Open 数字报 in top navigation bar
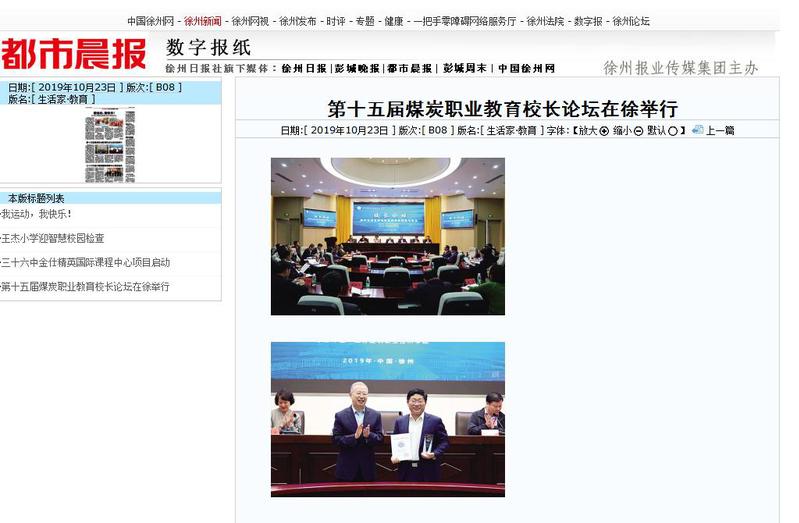The image size is (799, 523). 588,21
